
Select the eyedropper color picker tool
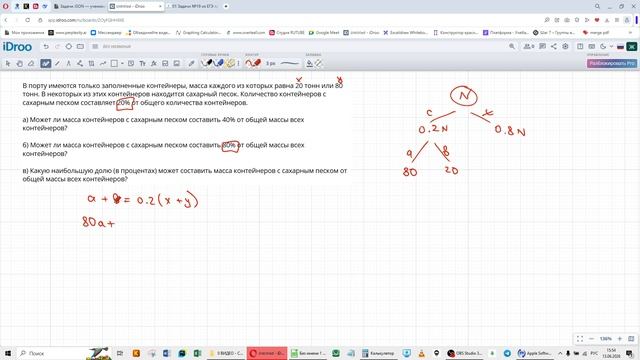pyautogui.click(x=191, y=63)
